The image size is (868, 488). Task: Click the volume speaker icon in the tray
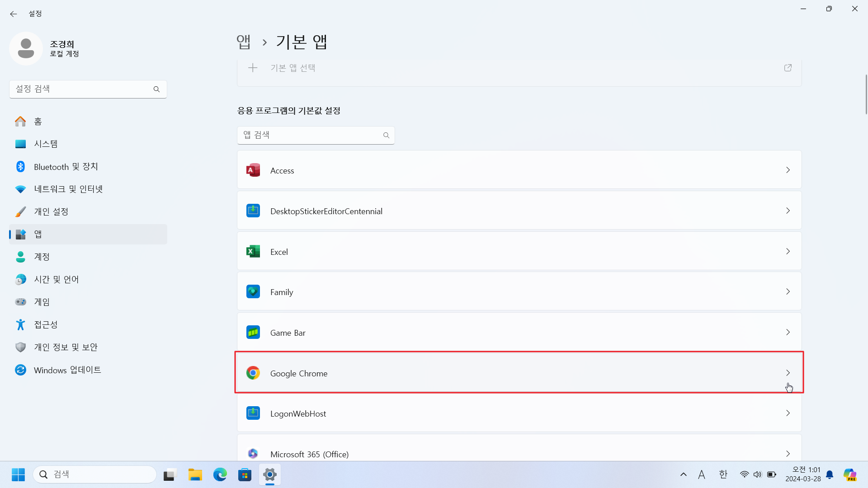[758, 474]
